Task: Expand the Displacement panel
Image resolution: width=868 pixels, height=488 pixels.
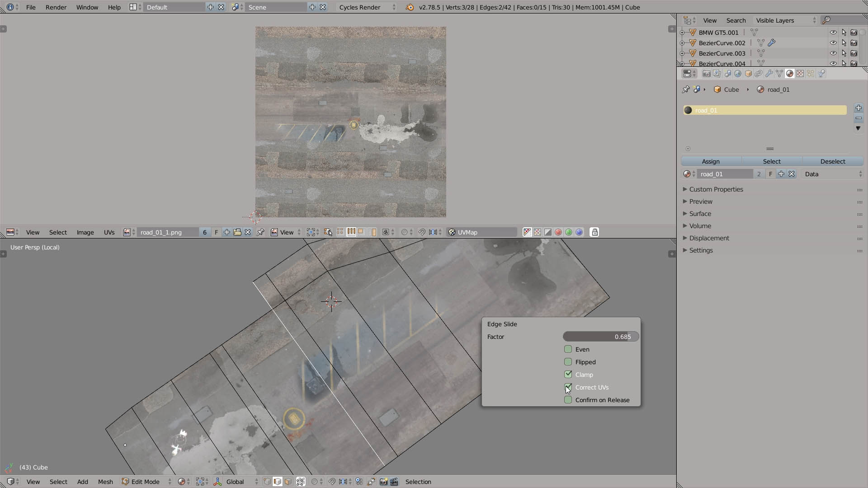Action: point(709,238)
